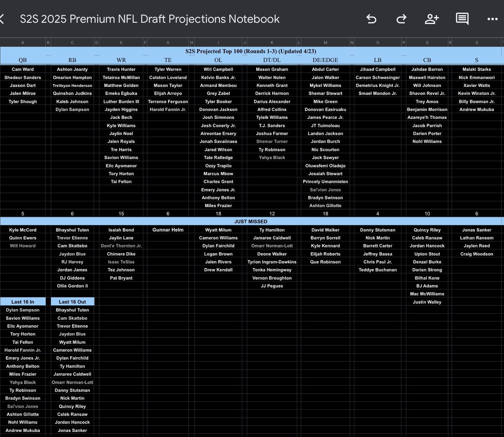
Task: Open the three-dot more options menu
Action: [492, 19]
